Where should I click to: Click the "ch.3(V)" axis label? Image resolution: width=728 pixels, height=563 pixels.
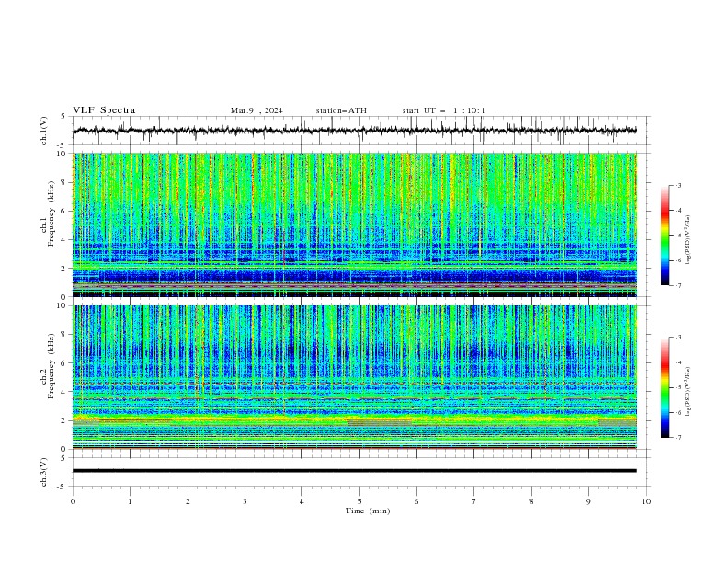click(44, 472)
